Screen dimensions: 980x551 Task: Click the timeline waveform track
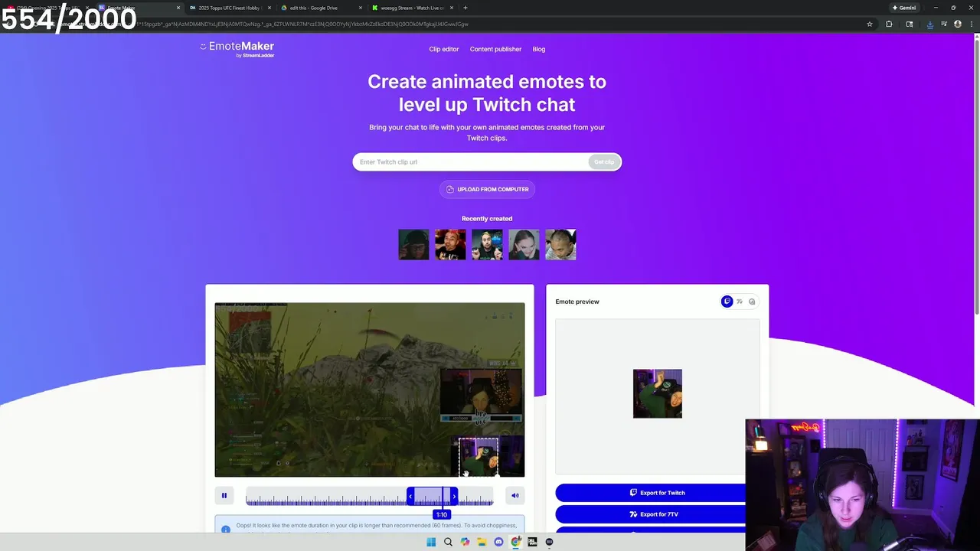[369, 497]
